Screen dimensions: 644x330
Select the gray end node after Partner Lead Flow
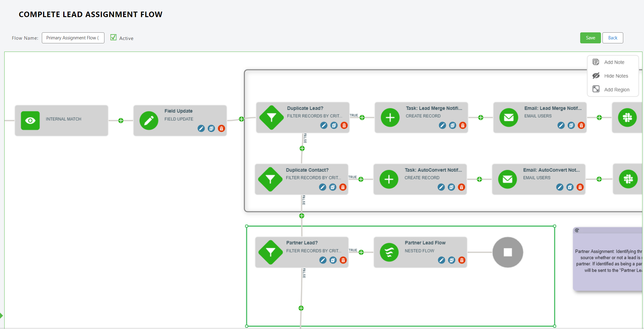pyautogui.click(x=508, y=252)
